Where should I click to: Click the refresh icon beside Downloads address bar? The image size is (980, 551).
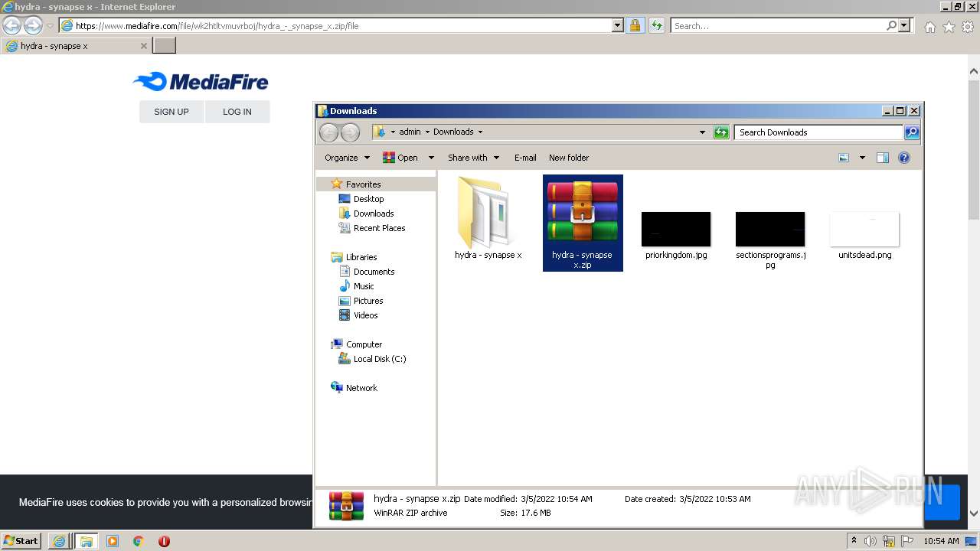click(x=721, y=132)
